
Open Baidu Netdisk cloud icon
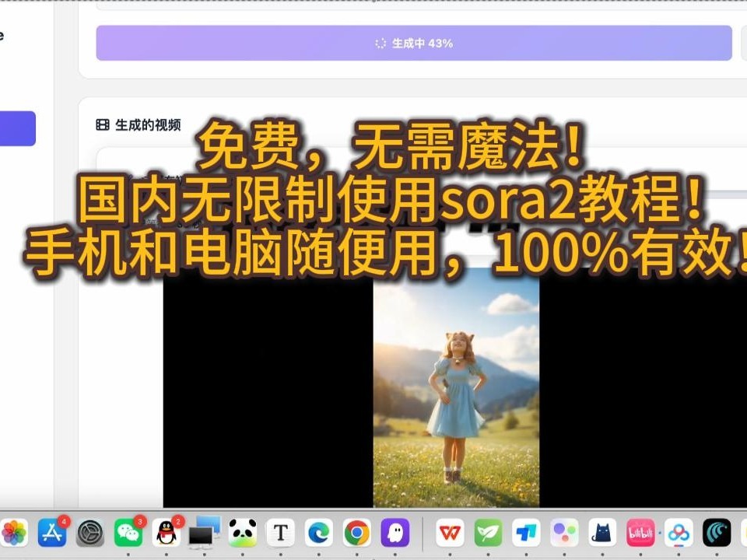pos(679,533)
